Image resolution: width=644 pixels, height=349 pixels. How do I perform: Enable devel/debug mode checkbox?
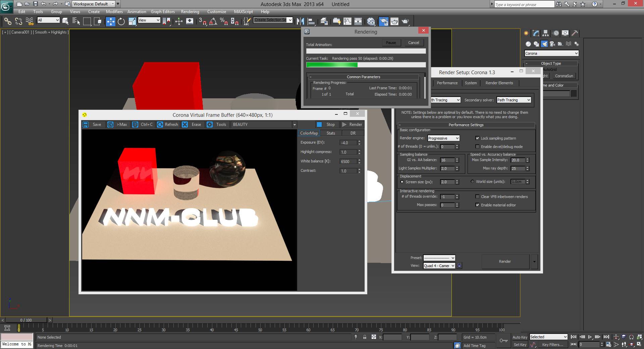click(477, 147)
